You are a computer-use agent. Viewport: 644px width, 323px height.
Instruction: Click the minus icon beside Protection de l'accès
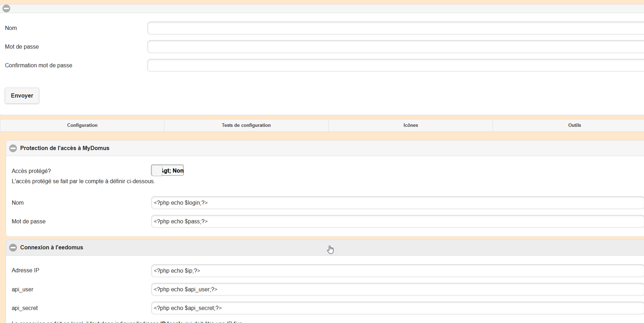click(x=13, y=148)
